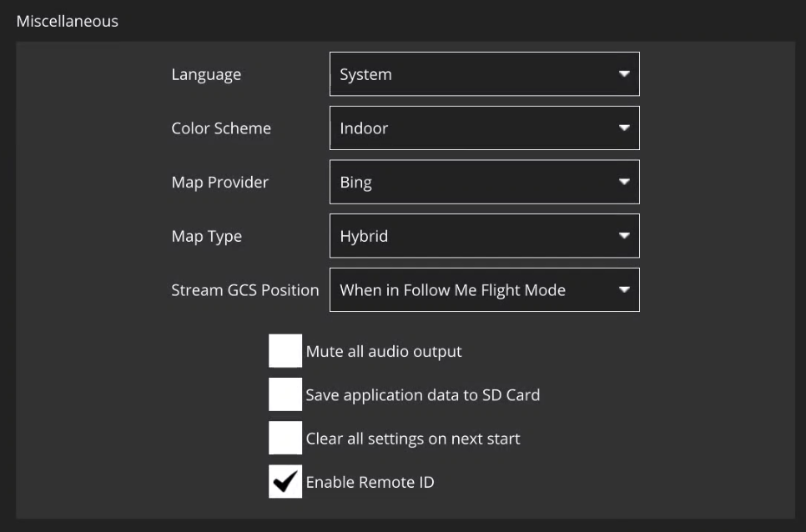Open the Map Provider dropdown showing Bing
Image resolution: width=806 pixels, height=532 pixels.
point(484,182)
